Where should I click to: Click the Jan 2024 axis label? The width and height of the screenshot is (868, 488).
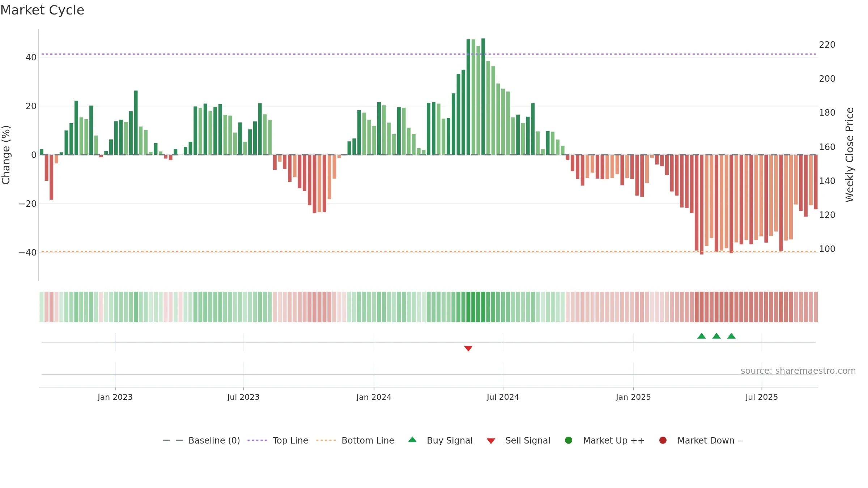374,397
